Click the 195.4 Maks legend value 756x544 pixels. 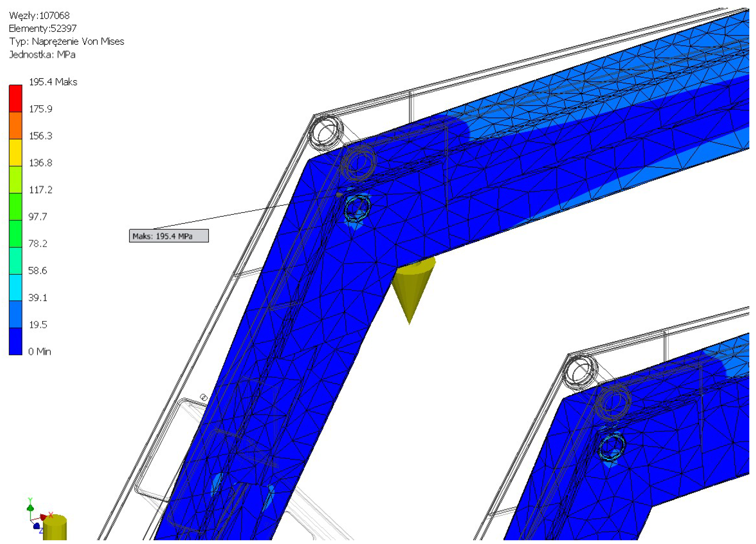tap(53, 82)
